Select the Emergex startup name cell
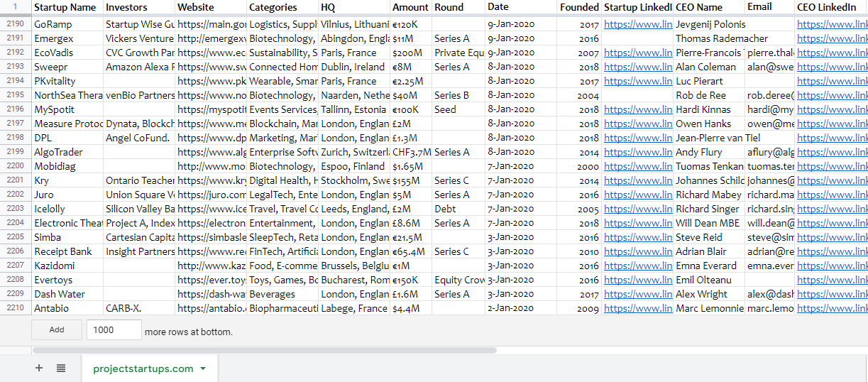 click(x=67, y=38)
